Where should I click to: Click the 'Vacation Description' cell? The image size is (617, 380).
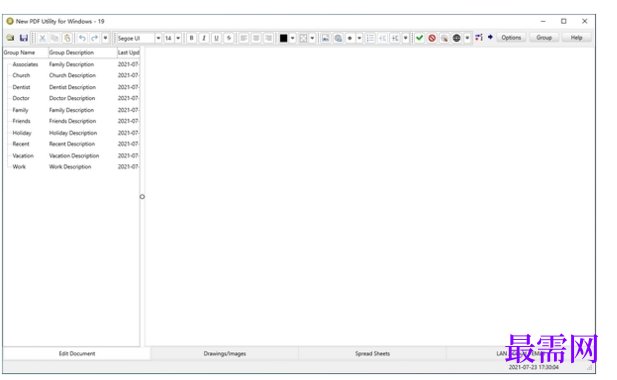point(74,155)
